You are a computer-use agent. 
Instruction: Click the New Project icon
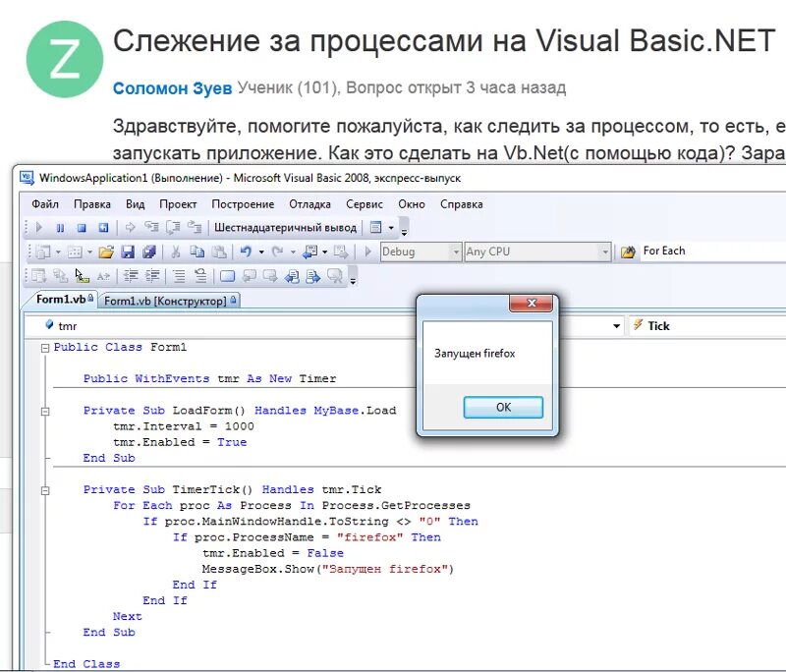[x=43, y=252]
